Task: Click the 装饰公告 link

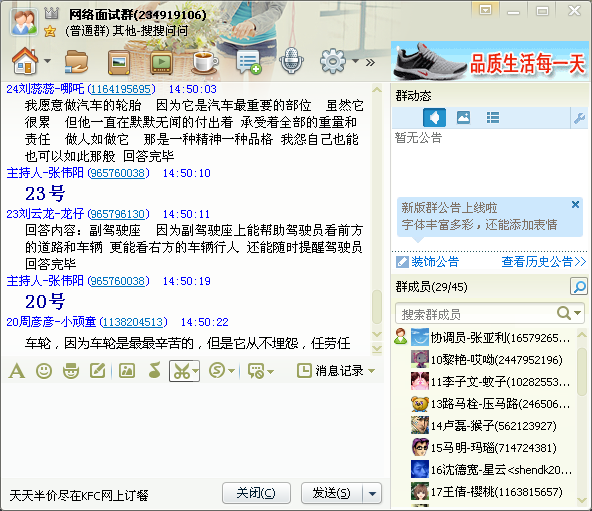Action: click(x=428, y=261)
